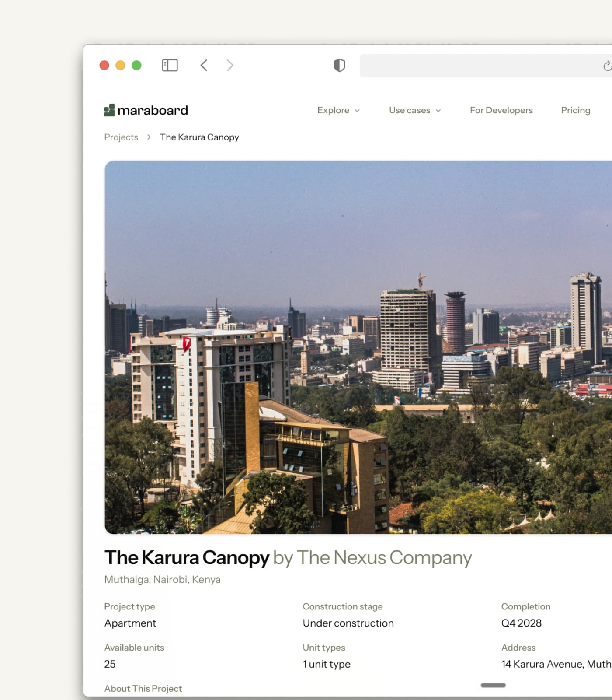Click the Completion label
612x700 pixels.
point(526,606)
